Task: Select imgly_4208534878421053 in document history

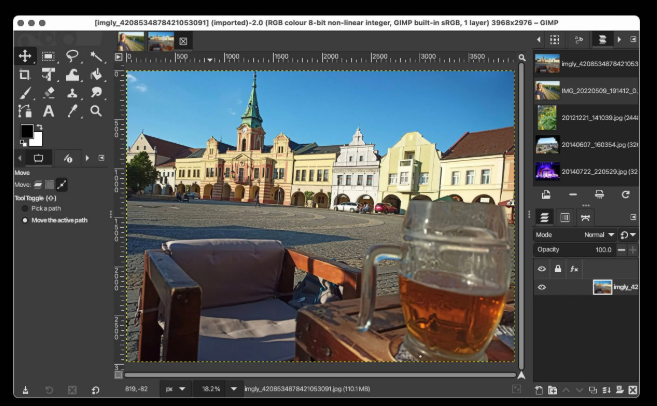Action: click(x=586, y=64)
